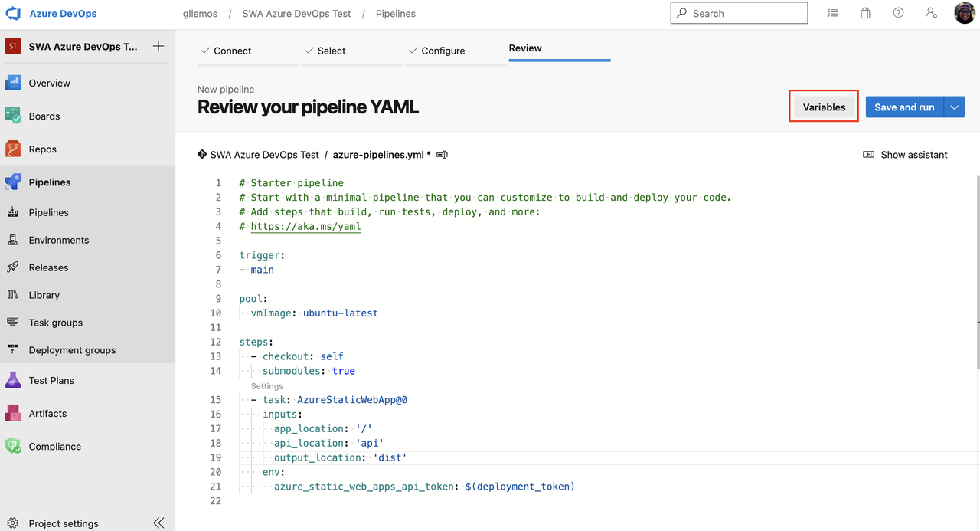Add new item with plus icon
This screenshot has height=531, width=980.
click(158, 46)
